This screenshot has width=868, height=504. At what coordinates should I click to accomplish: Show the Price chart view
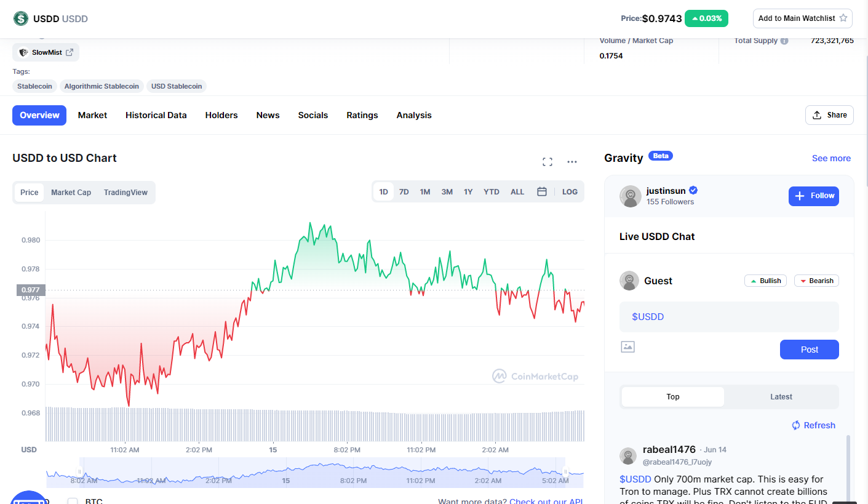pyautogui.click(x=30, y=192)
